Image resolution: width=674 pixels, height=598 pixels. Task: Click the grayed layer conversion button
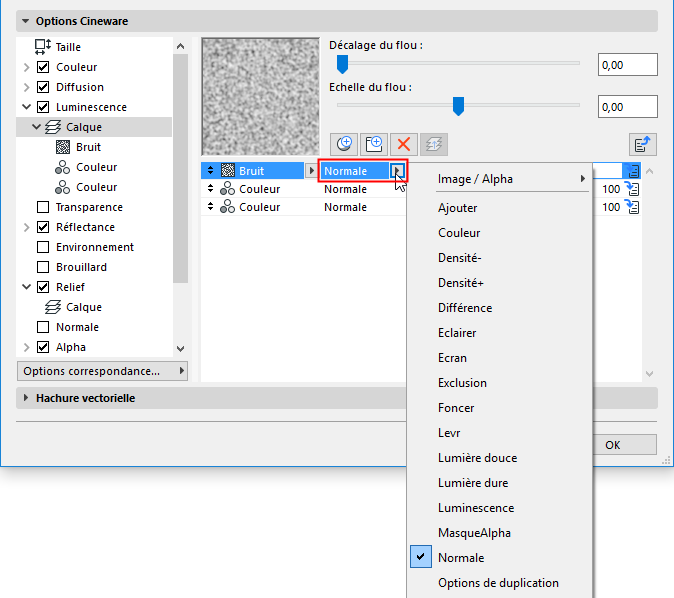(x=434, y=144)
